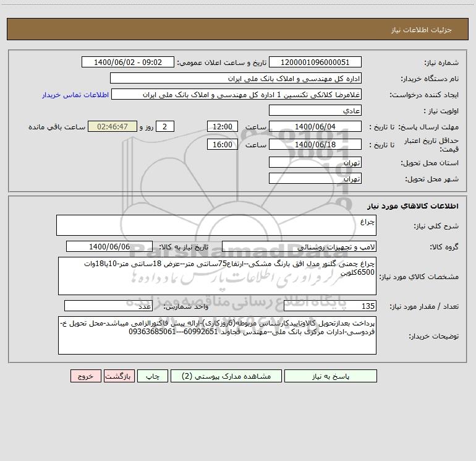The image size is (476, 461).
Task: Click the buyer notes text area
Action: [217, 335]
